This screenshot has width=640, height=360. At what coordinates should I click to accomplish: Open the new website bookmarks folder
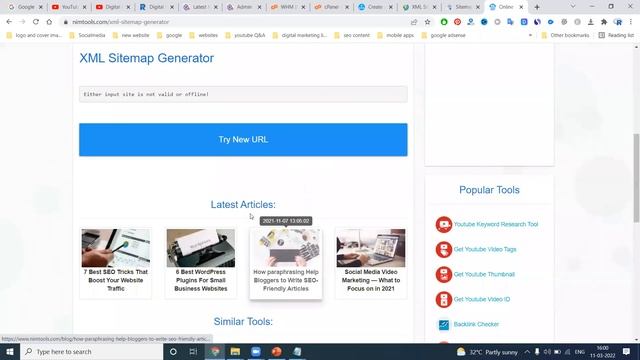tap(131, 36)
